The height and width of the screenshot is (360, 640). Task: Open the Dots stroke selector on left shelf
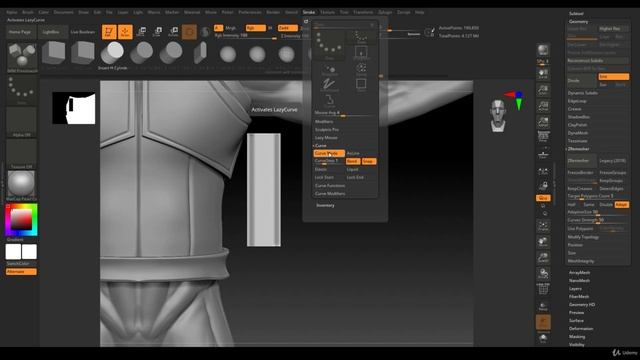(21, 90)
